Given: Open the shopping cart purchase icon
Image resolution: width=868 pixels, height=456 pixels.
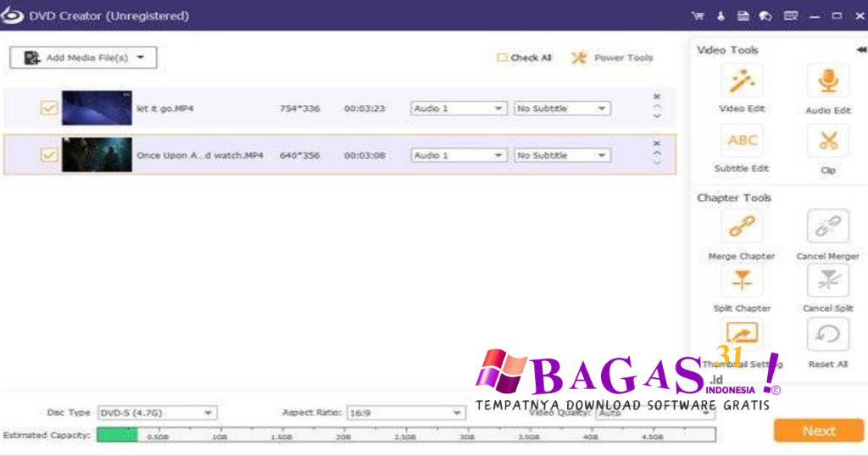Looking at the screenshot, I should 698,16.
